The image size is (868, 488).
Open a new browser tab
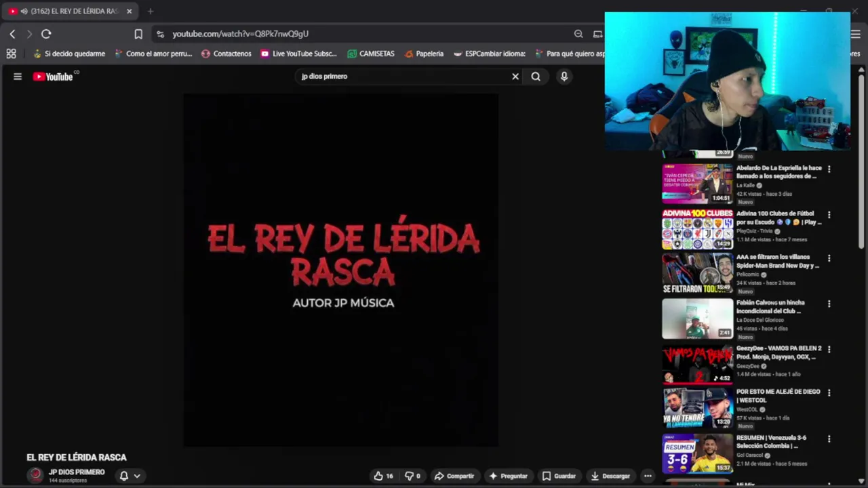[151, 12]
